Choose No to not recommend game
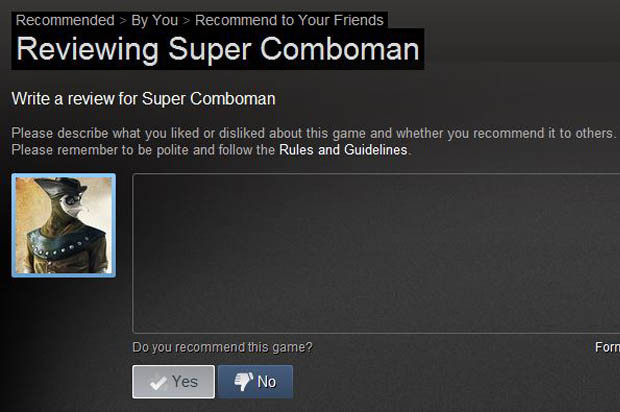This screenshot has height=412, width=620. pos(255,382)
